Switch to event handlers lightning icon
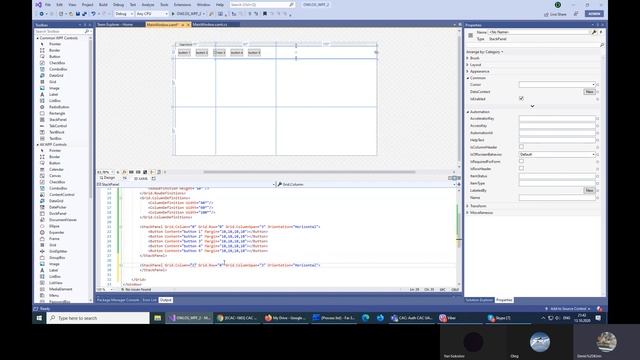Screen dimensions: 640x360 (601, 32)
